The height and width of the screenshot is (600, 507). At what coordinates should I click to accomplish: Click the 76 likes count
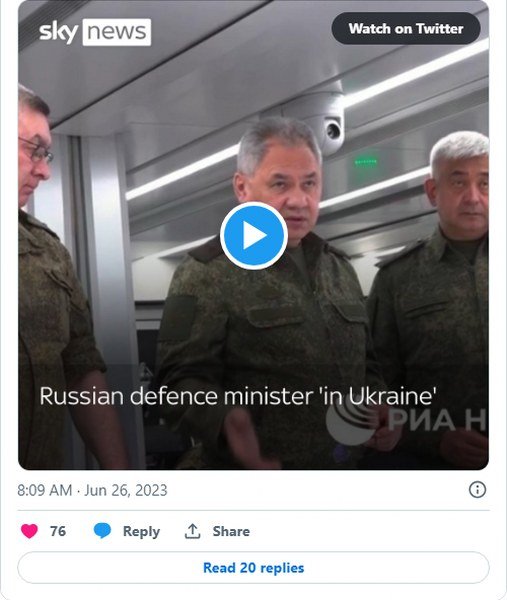pos(58,531)
